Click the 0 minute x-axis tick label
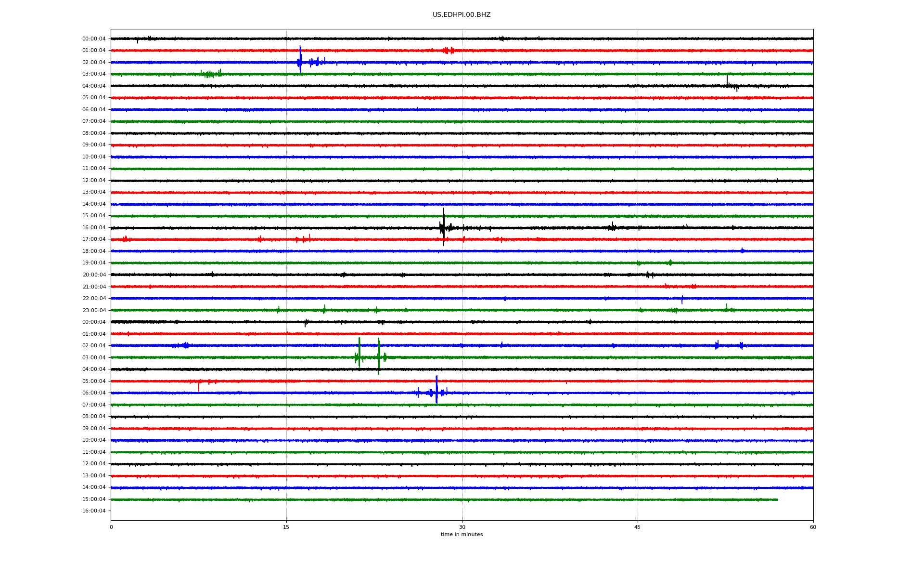924x578 pixels. (x=111, y=527)
